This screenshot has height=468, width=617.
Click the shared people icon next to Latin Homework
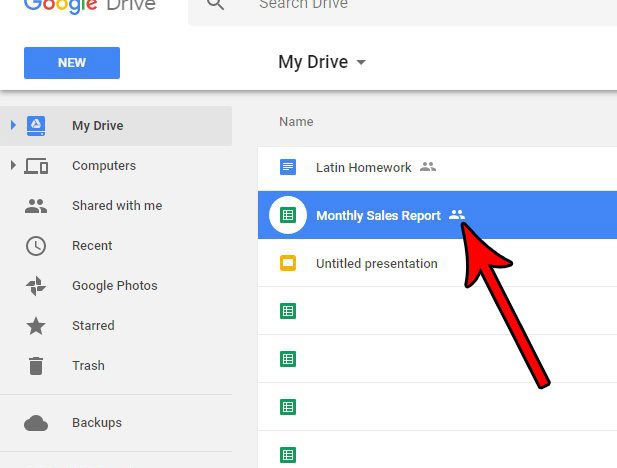pyautogui.click(x=428, y=167)
